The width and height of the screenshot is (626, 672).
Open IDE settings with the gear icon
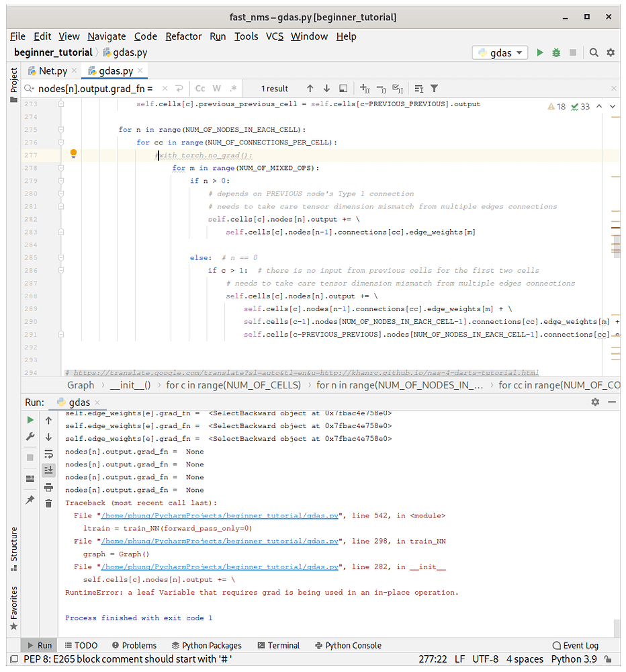click(611, 52)
